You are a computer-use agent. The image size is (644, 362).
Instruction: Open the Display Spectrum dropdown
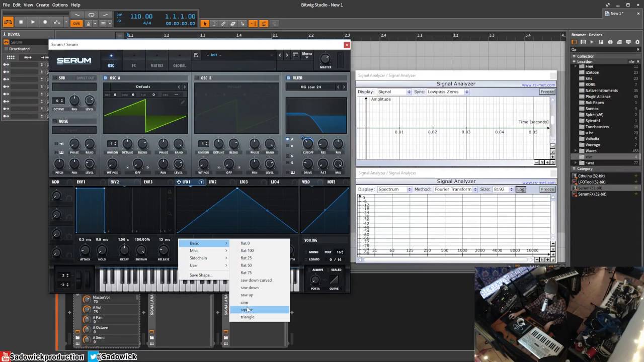(394, 190)
